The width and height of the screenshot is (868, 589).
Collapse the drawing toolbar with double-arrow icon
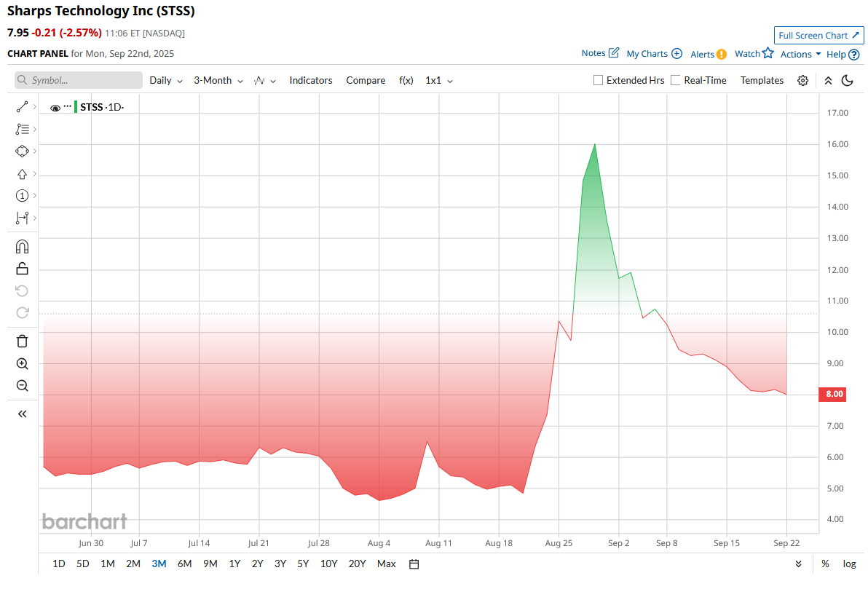(x=22, y=414)
